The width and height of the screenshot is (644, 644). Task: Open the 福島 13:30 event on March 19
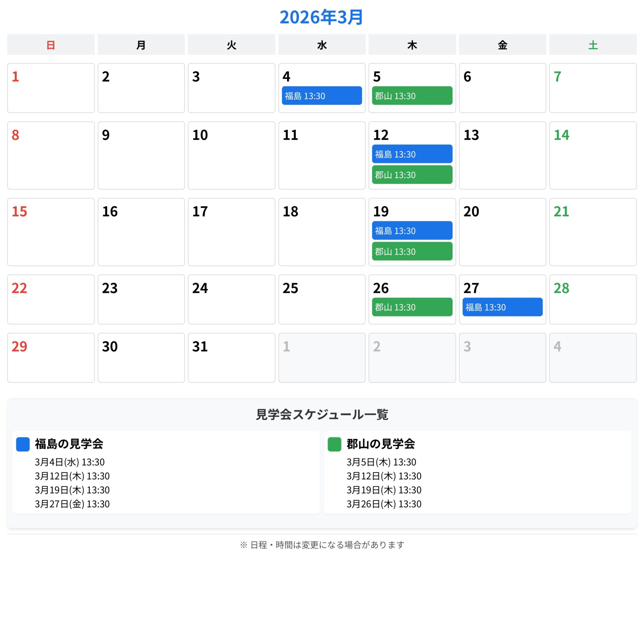click(x=412, y=230)
